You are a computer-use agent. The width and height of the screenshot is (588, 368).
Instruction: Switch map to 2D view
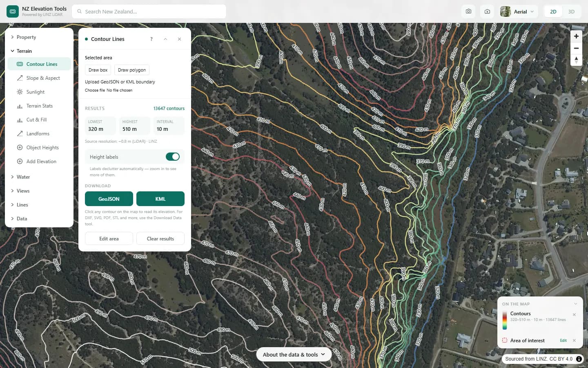pos(553,11)
